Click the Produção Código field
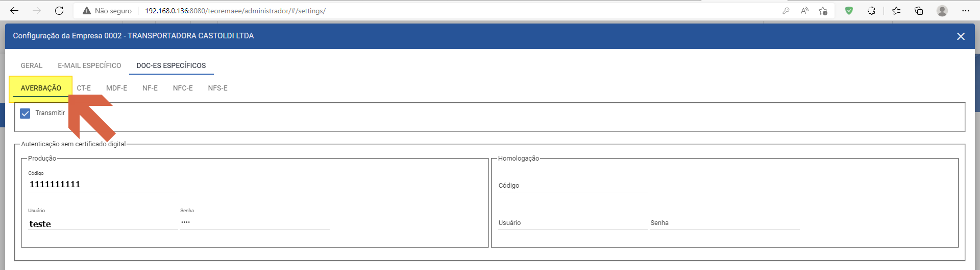This screenshot has height=270, width=980. click(x=103, y=184)
